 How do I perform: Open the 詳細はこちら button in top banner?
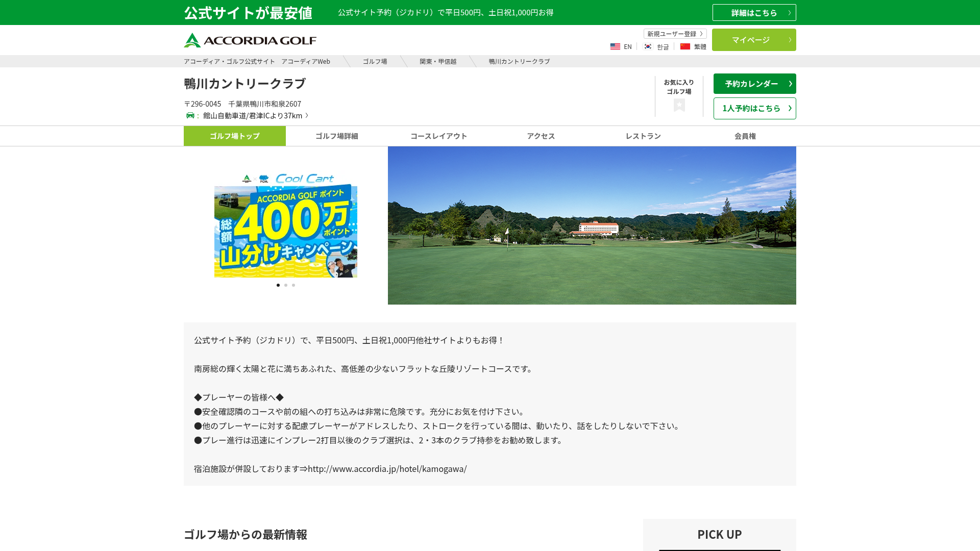[x=754, y=13]
